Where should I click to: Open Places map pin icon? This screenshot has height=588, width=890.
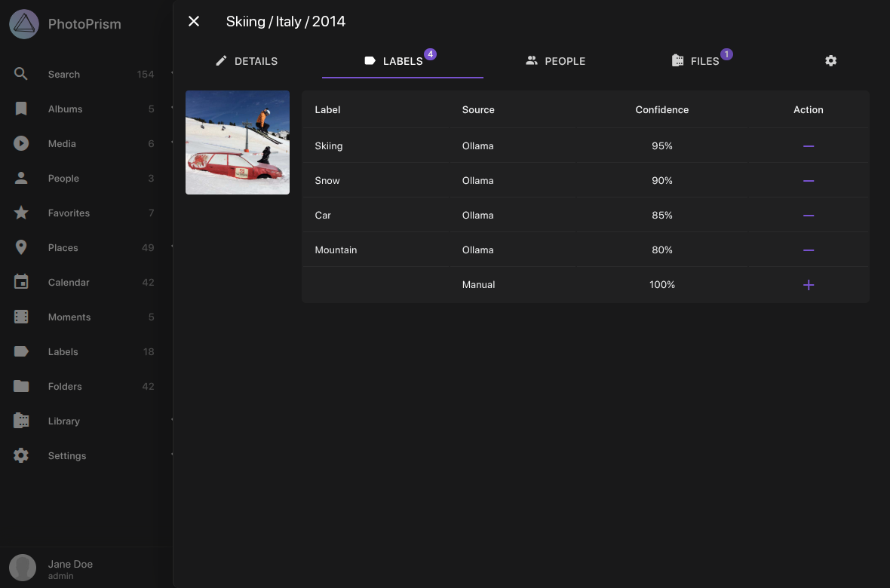coord(21,247)
